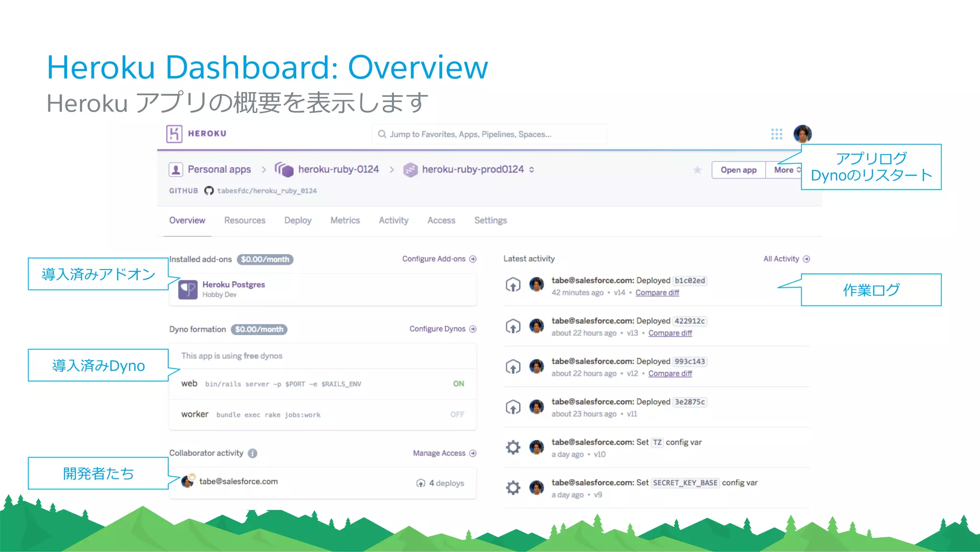Open the All Activity link
Image resolution: width=980 pixels, height=552 pixels.
click(x=781, y=259)
